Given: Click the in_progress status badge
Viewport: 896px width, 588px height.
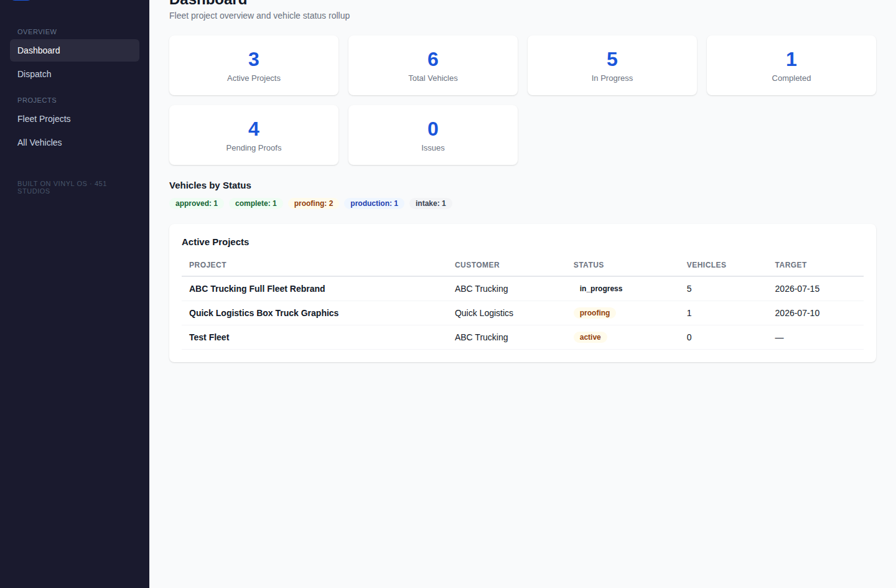Looking at the screenshot, I should tap(601, 289).
